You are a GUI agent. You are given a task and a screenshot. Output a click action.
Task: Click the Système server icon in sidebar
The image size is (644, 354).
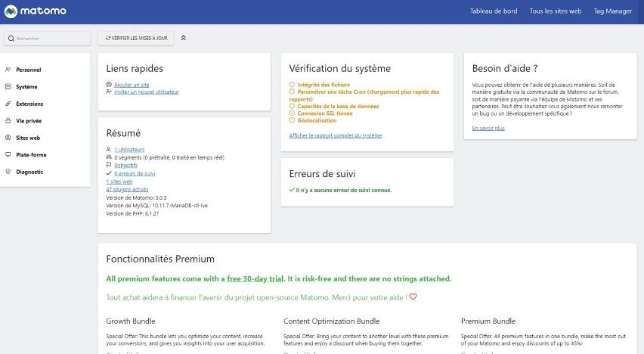point(8,86)
